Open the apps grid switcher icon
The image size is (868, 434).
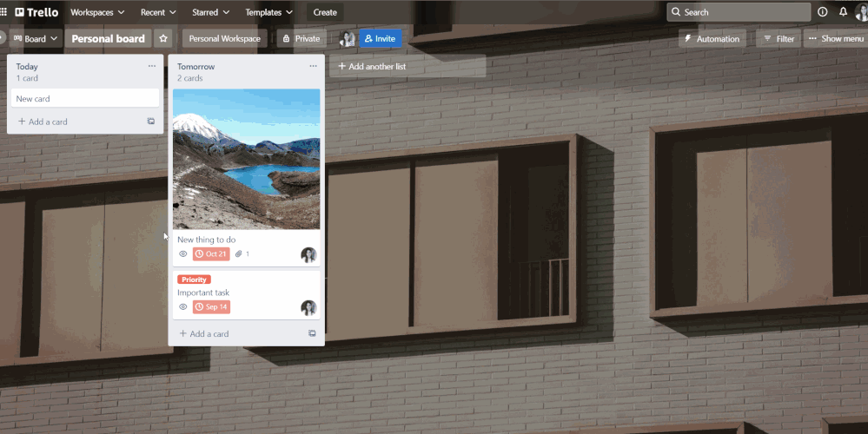[x=3, y=11]
